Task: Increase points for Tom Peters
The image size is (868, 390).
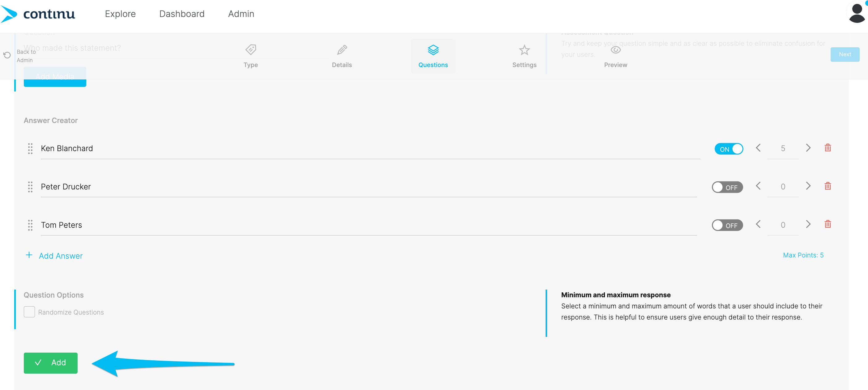Action: click(x=808, y=224)
